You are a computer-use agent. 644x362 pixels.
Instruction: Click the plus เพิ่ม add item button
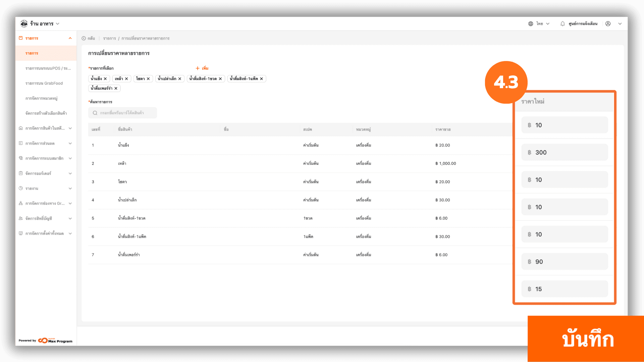click(202, 68)
